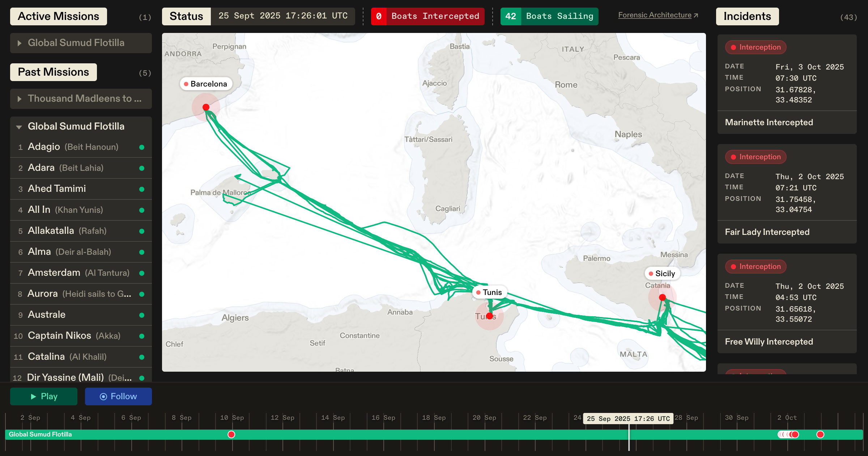
Task: Collapse the Global Sumud Flotilla boat list
Action: click(x=81, y=126)
